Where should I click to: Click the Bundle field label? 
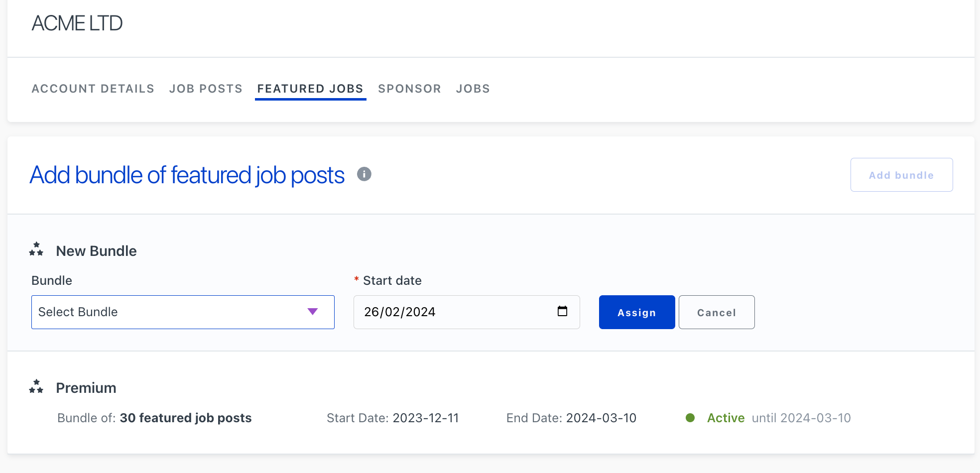(52, 280)
